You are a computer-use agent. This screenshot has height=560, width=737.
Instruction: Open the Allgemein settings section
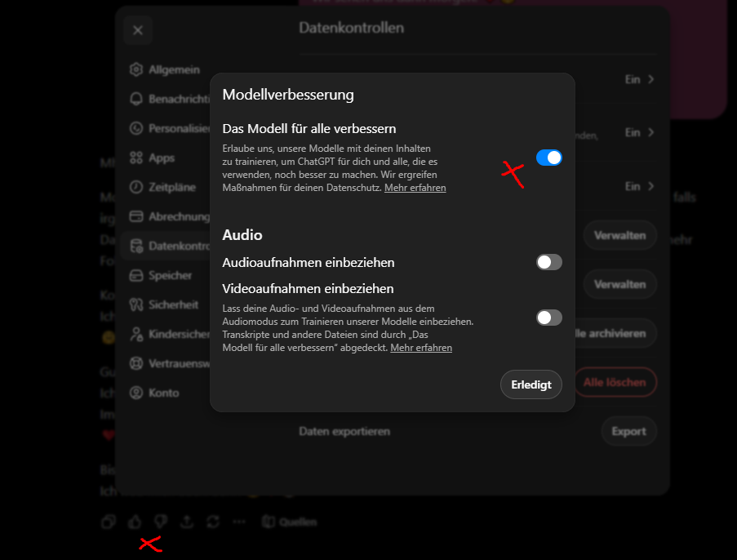point(166,69)
